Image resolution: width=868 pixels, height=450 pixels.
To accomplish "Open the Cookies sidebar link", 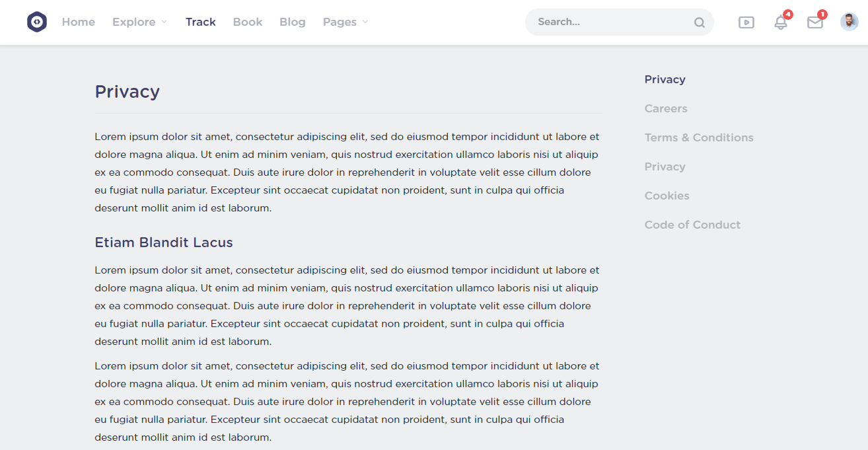I will click(667, 196).
